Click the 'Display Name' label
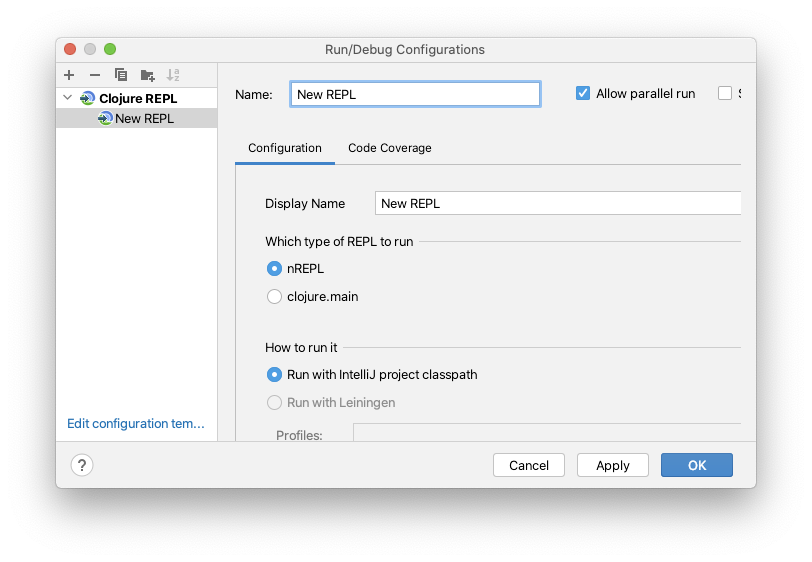Viewport: 812px width, 562px height. pos(305,204)
